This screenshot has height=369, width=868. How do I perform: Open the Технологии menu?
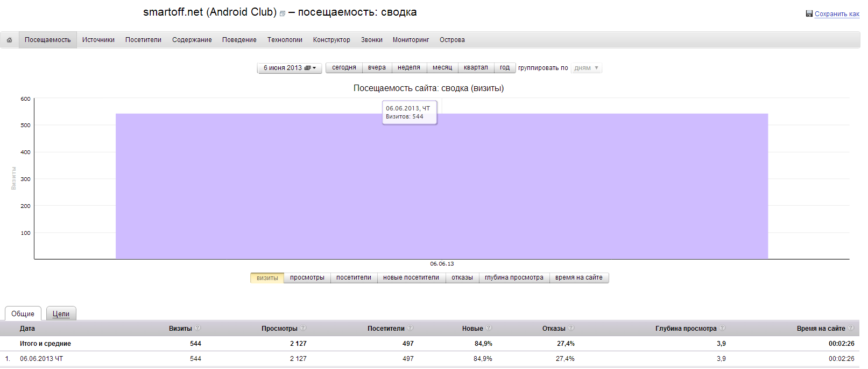coord(285,40)
